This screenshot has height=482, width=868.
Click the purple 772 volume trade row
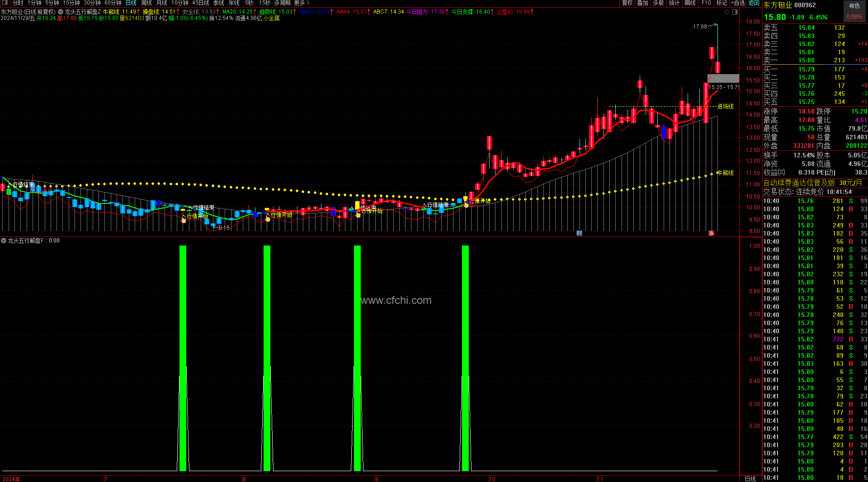[x=815, y=339]
